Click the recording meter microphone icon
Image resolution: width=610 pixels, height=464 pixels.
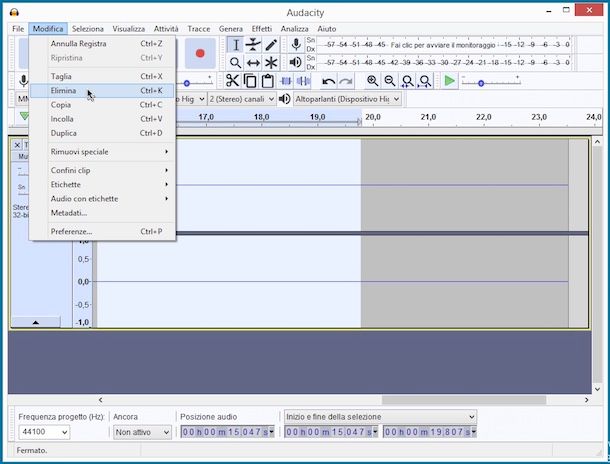tap(296, 45)
